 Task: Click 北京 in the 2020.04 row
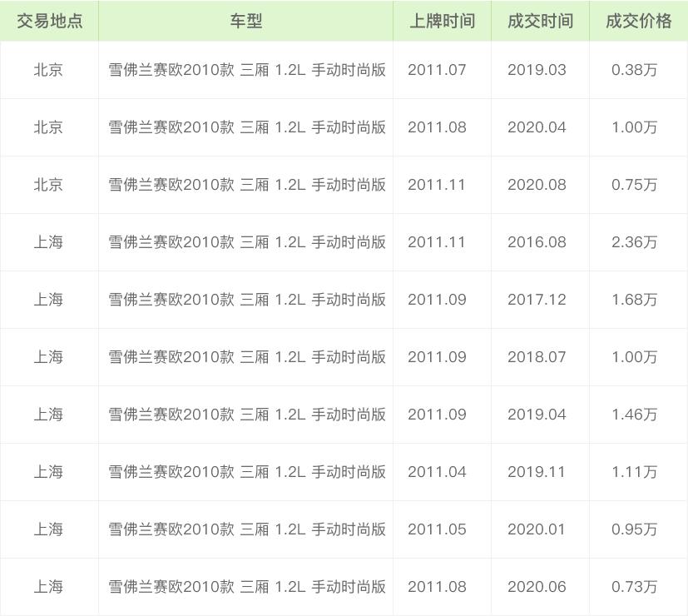[x=48, y=127]
